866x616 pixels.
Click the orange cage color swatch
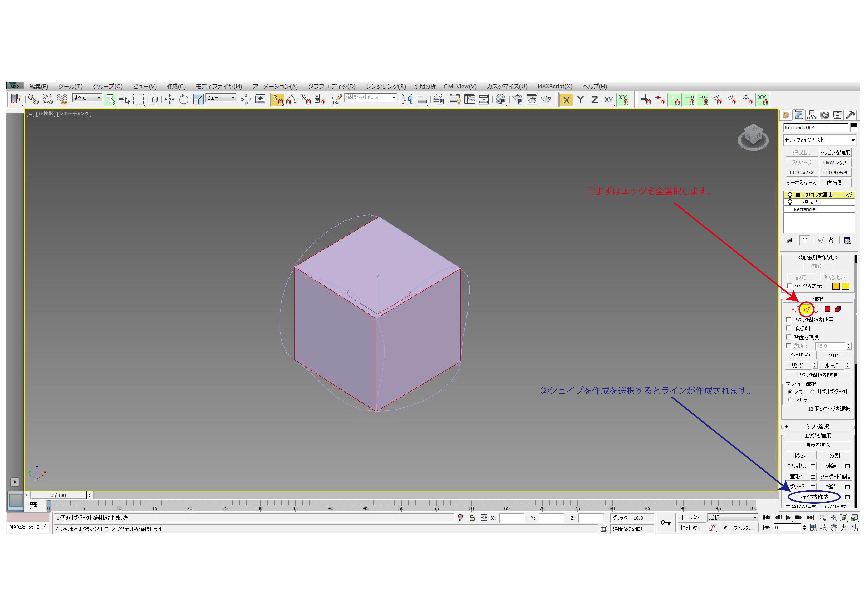point(836,286)
